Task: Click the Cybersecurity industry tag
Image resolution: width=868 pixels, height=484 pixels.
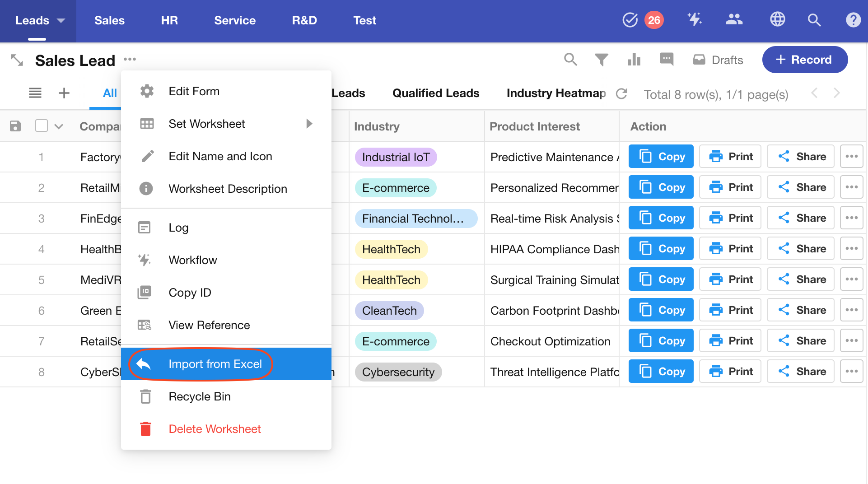Action: [398, 372]
